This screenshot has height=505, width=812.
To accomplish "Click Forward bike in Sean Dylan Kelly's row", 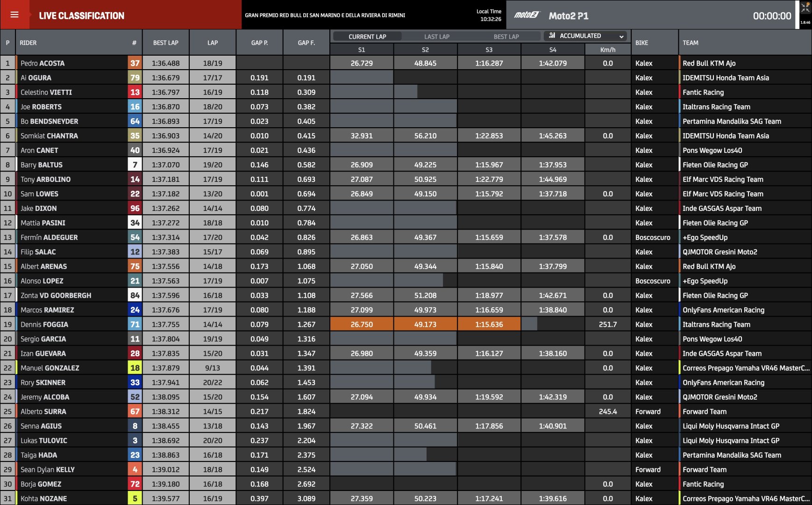I will coord(648,469).
